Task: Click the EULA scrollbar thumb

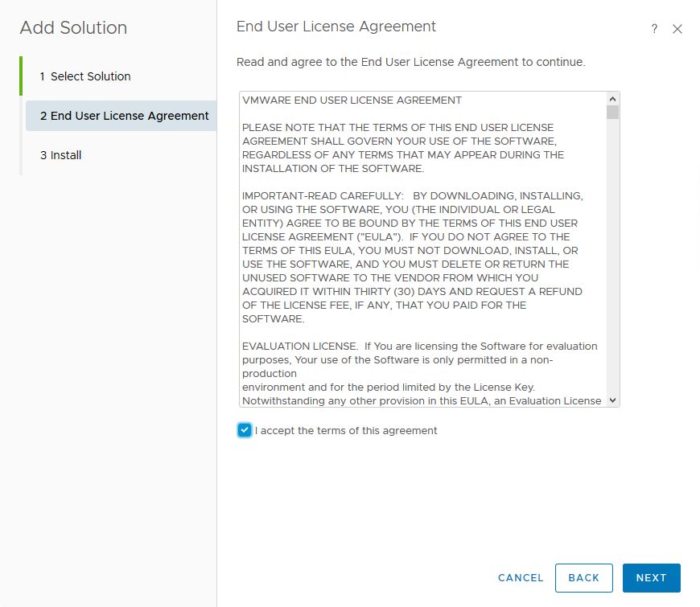Action: (613, 112)
